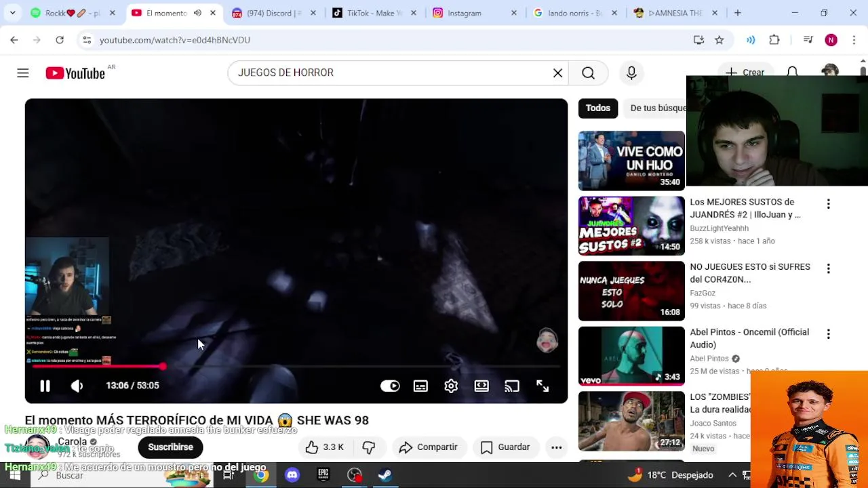The image size is (868, 488).
Task: Open options menu for Abel Pintos video
Action: pos(828,333)
